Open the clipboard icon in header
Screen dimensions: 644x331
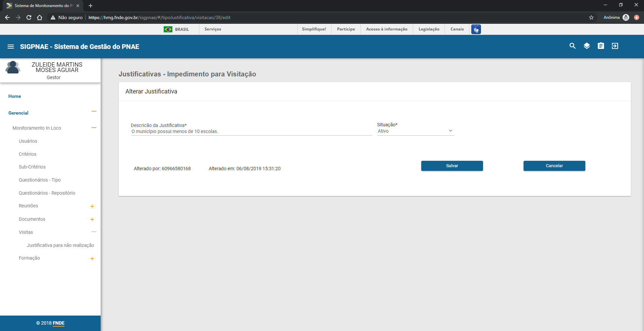(x=600, y=46)
